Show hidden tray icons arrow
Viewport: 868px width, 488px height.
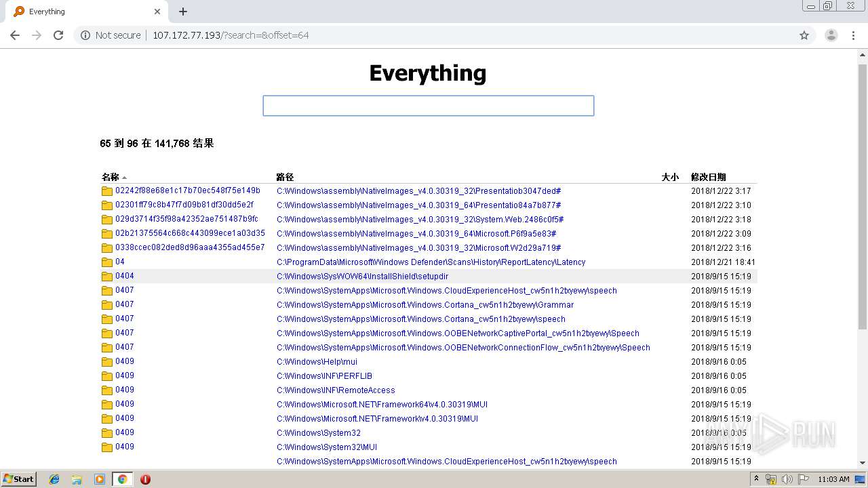(x=757, y=479)
